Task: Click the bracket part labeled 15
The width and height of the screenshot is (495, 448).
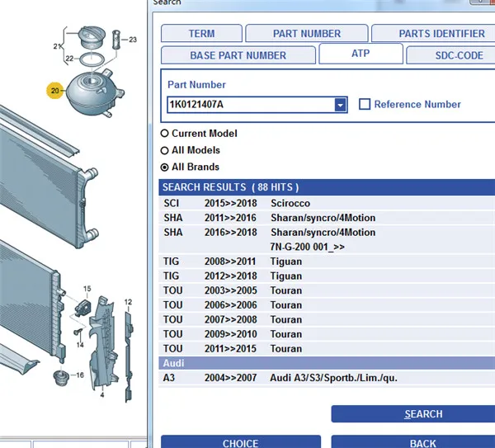Action: click(x=83, y=308)
